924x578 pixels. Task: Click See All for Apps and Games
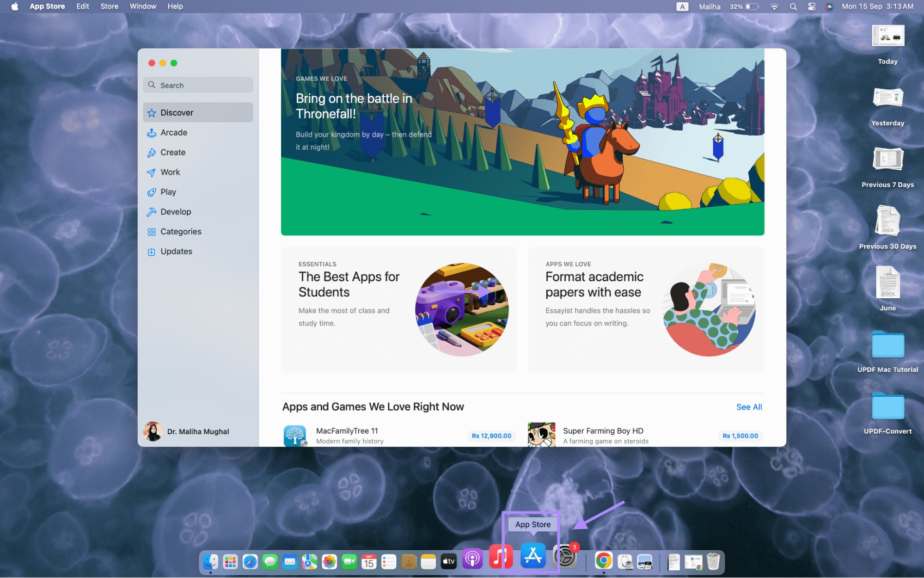(749, 407)
